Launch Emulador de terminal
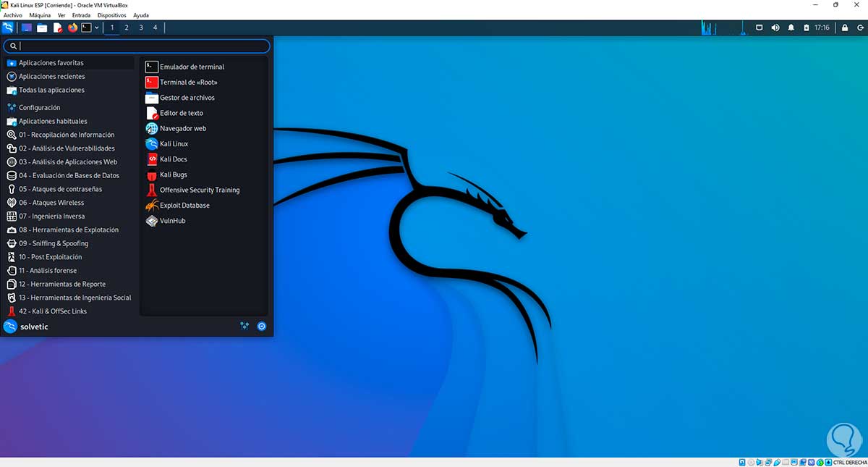The image size is (868, 467). [x=205, y=67]
